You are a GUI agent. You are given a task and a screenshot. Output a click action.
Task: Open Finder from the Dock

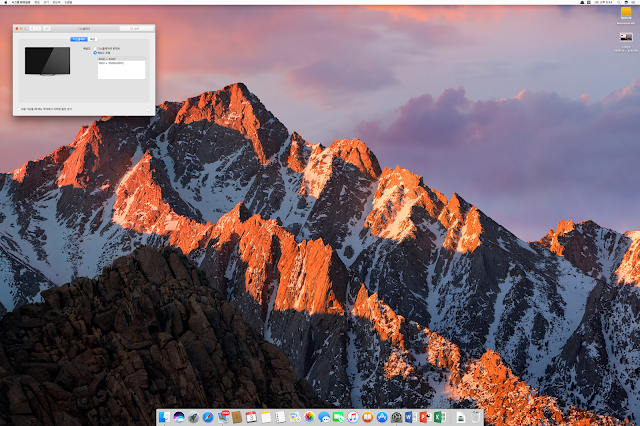click(164, 417)
